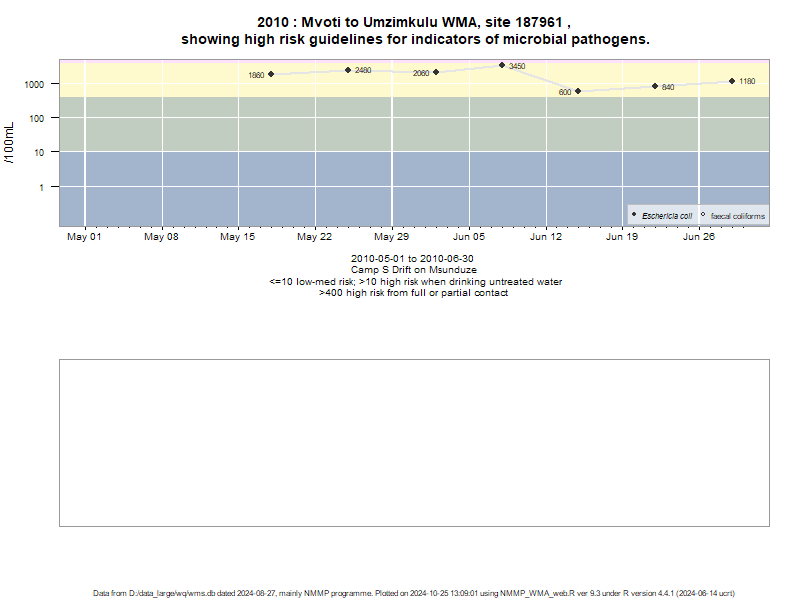Click the May 01 x-axis label
This screenshot has height=600, width=800.
point(84,237)
